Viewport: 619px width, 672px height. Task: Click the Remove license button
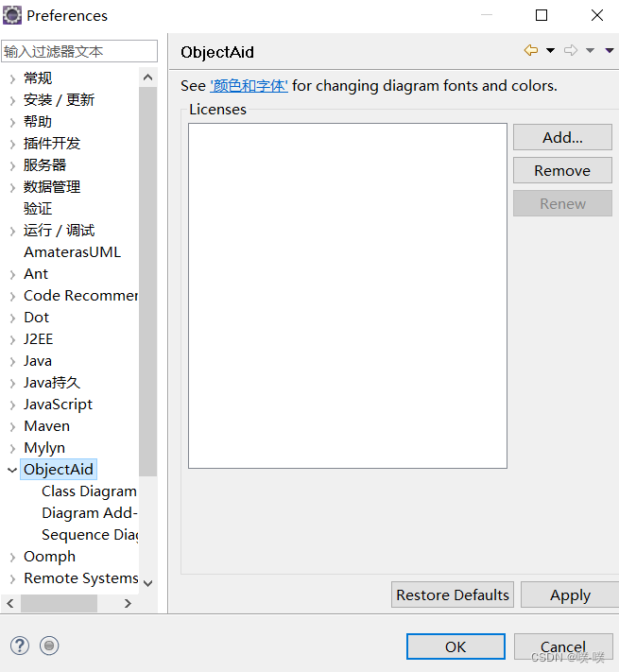[562, 170]
